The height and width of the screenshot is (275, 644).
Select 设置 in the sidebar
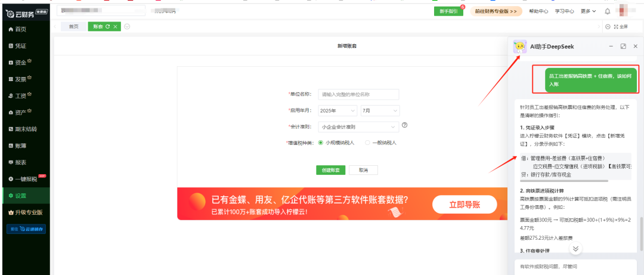tap(24, 196)
